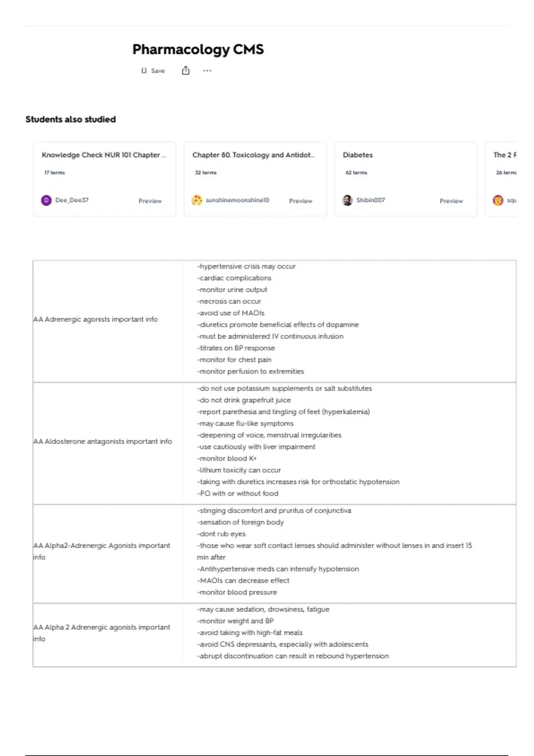Image resolution: width=534 pixels, height=756 pixels.
Task: Open the Diabetes set title
Action: click(x=358, y=155)
